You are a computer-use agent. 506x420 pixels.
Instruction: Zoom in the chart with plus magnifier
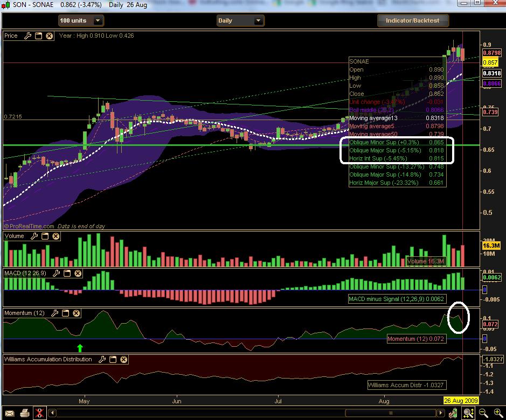[498, 412]
